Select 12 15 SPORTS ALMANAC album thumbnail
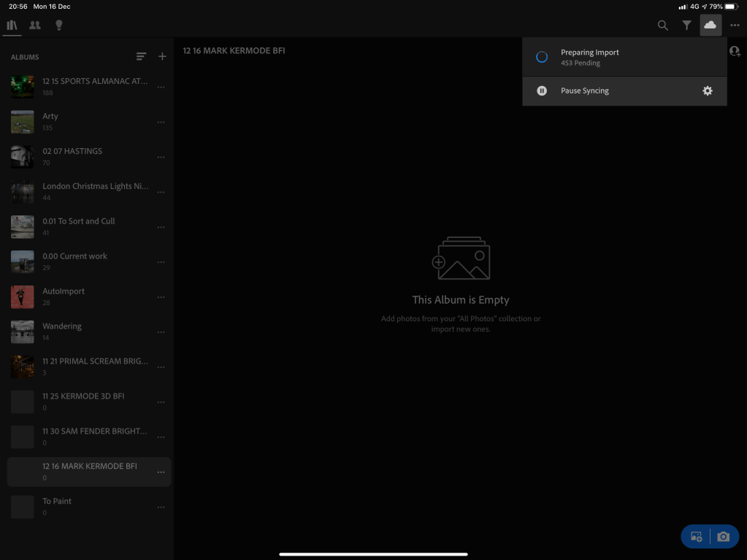 [x=23, y=87]
